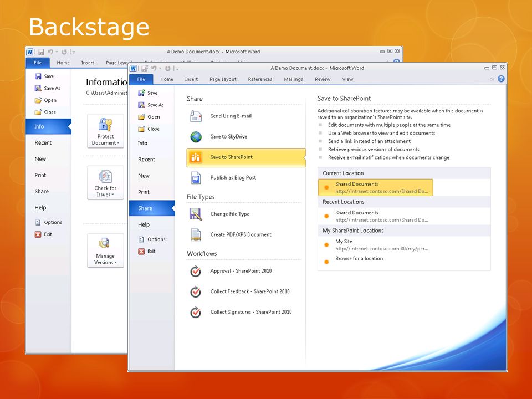Open the Manage Versions dropdown
Image resolution: width=532 pixels, height=399 pixels.
105,250
